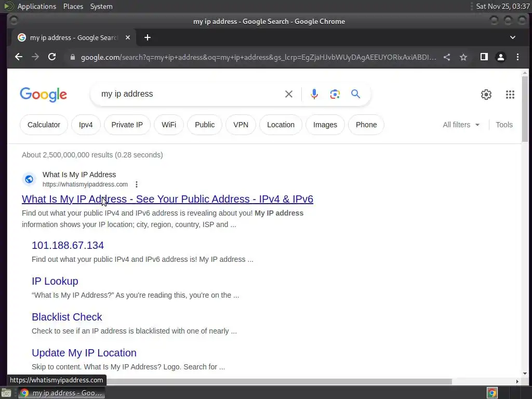Click the scroll down arrow
This screenshot has width=532, height=399.
[525, 374]
